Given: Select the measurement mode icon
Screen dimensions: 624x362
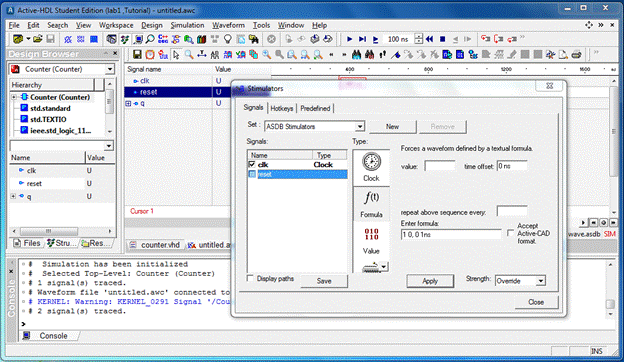Looking at the screenshot, I should tap(202, 54).
